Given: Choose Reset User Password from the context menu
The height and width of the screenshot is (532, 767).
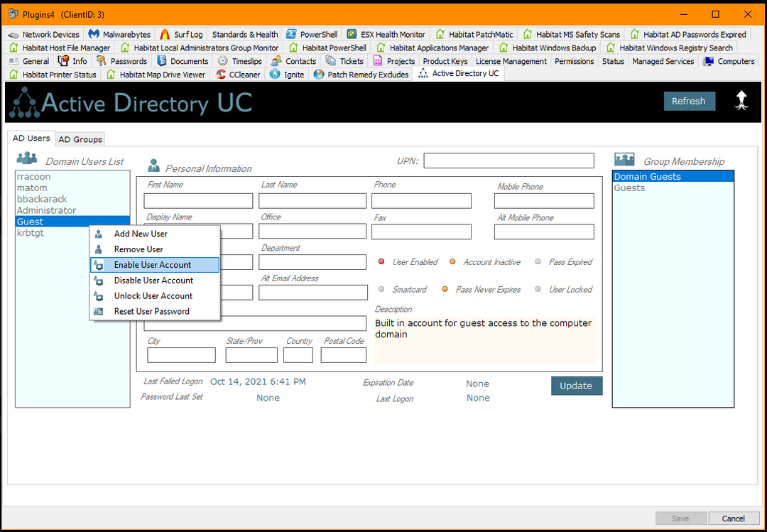Looking at the screenshot, I should click(153, 311).
